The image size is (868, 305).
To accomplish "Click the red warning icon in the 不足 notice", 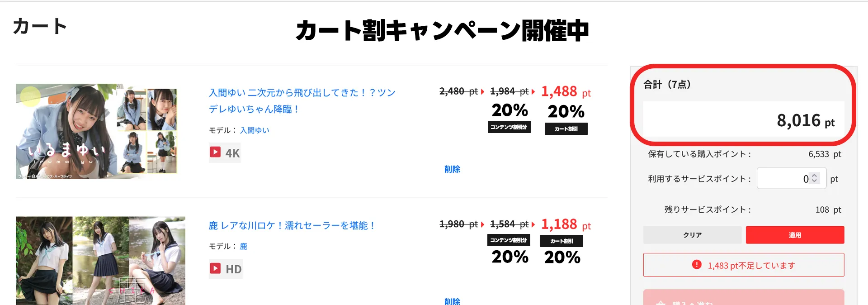I will [x=697, y=265].
